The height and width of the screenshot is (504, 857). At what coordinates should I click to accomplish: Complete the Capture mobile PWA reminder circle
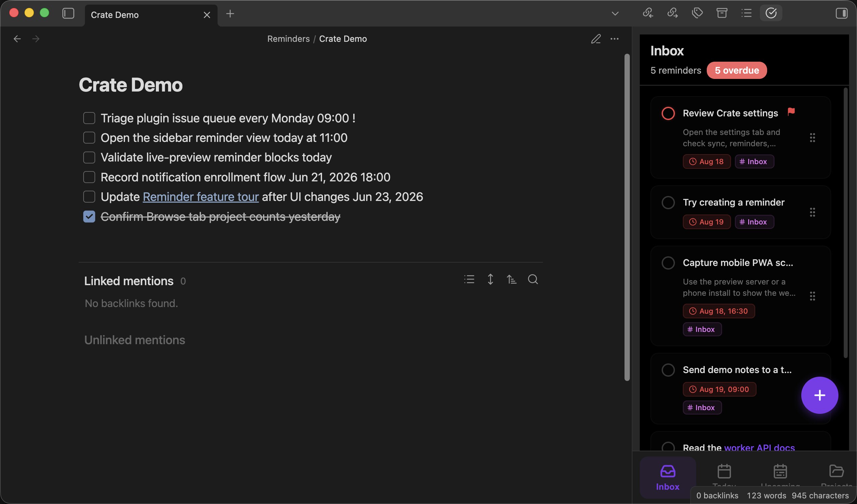[x=668, y=263]
